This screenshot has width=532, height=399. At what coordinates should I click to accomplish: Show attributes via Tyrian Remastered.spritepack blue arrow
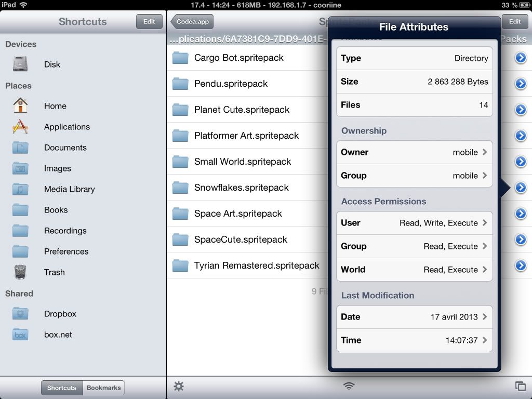pyautogui.click(x=521, y=265)
